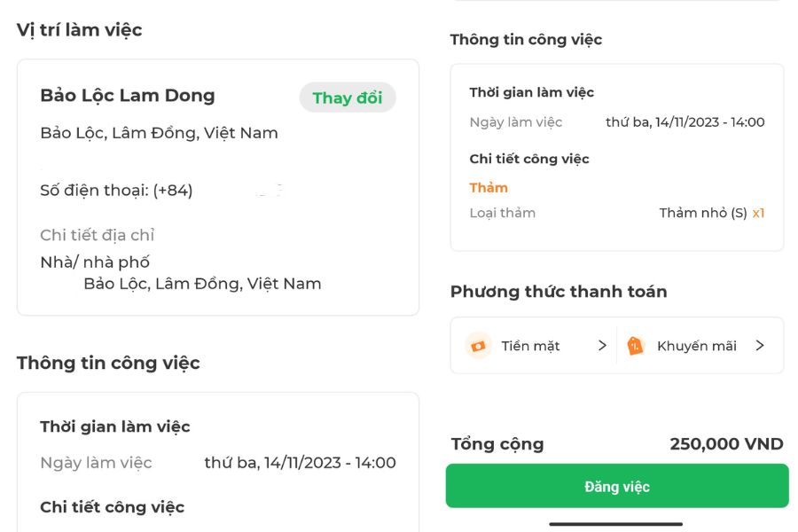Image resolution: width=798 pixels, height=532 pixels.
Task: Tap the black home indicator bar
Action: point(616,523)
